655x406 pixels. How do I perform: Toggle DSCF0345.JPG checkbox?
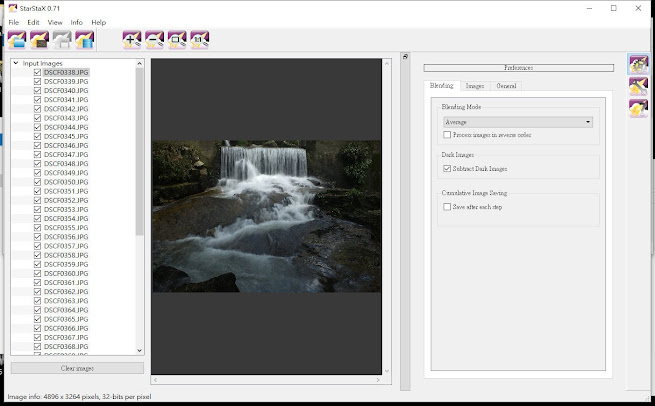[x=38, y=136]
